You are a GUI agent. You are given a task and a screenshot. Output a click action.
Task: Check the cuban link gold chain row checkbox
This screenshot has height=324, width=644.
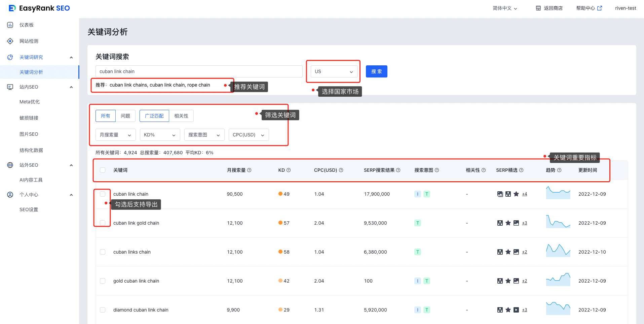(x=103, y=223)
